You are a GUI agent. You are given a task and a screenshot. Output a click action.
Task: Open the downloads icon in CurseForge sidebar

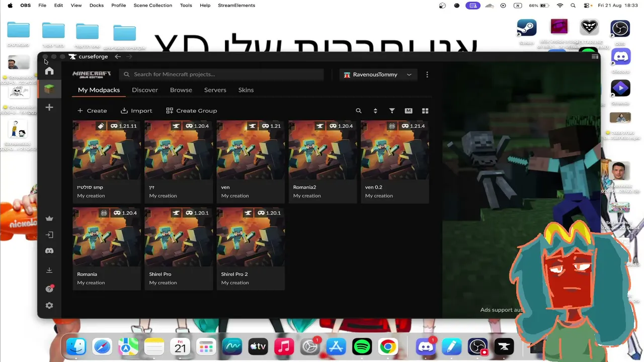tap(49, 270)
